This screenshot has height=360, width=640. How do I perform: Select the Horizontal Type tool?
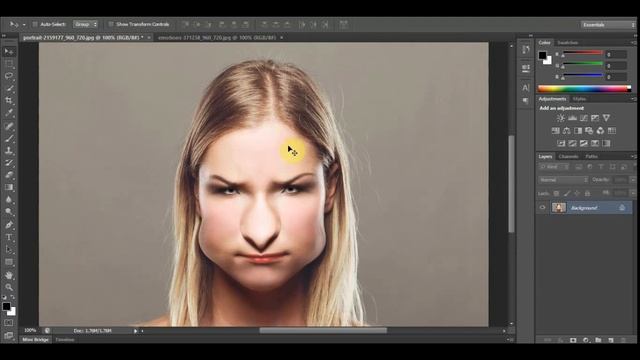click(x=9, y=237)
